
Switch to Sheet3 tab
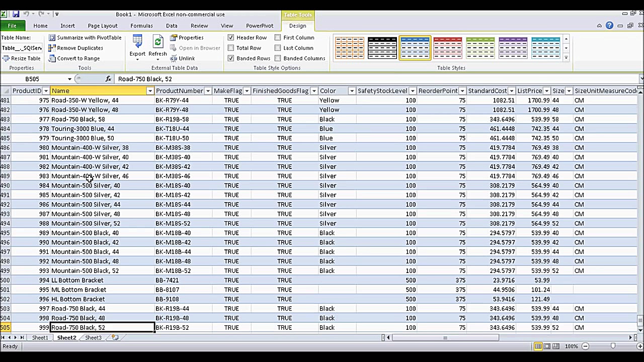(x=93, y=338)
